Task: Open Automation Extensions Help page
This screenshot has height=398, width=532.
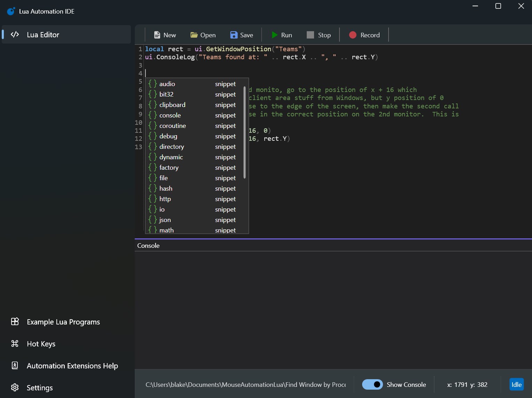Action: [66, 366]
